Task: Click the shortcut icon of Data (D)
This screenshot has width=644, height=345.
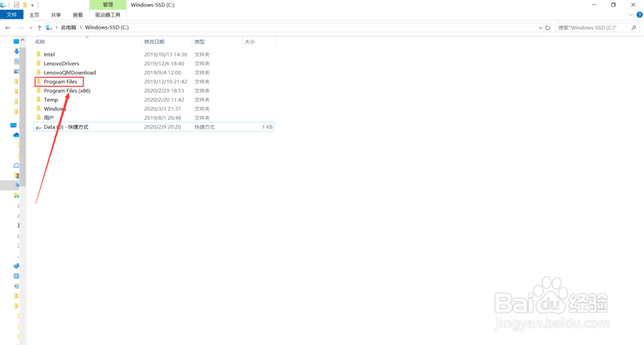Action: 39,127
